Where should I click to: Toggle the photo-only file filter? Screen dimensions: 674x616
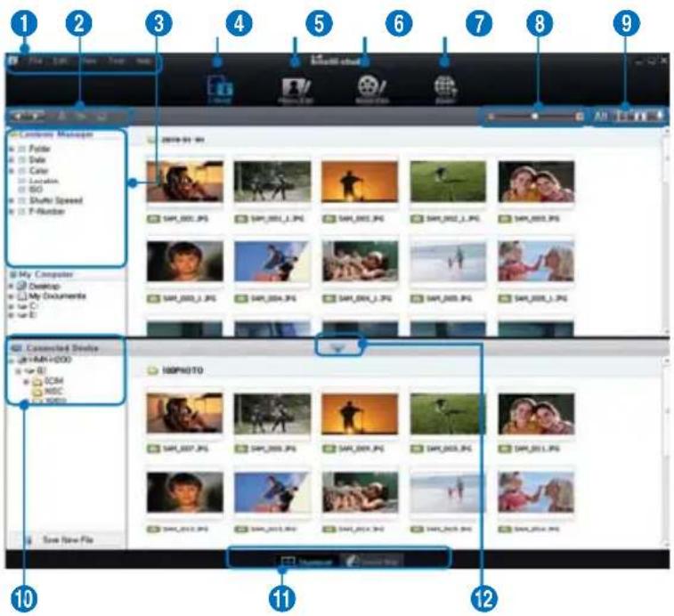click(x=622, y=116)
